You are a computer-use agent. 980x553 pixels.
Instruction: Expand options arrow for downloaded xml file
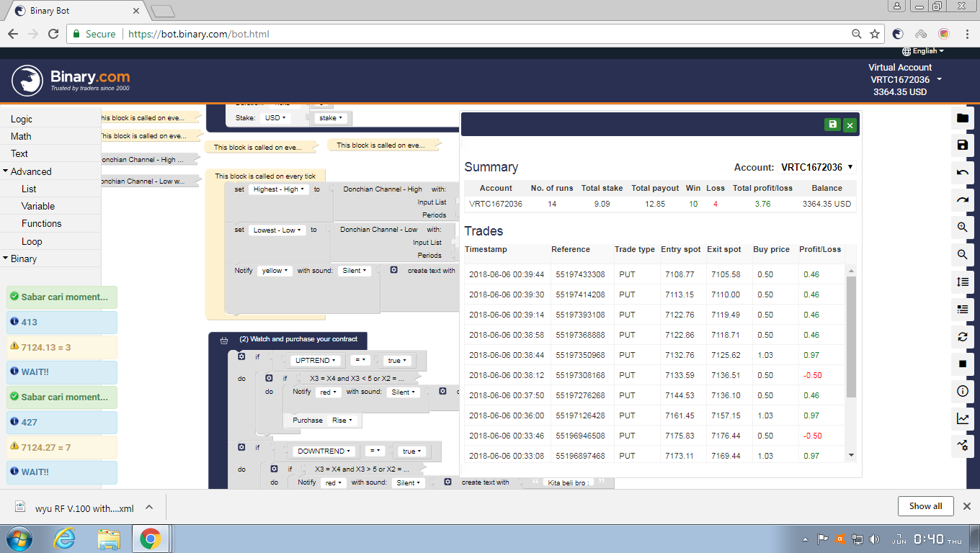[149, 507]
